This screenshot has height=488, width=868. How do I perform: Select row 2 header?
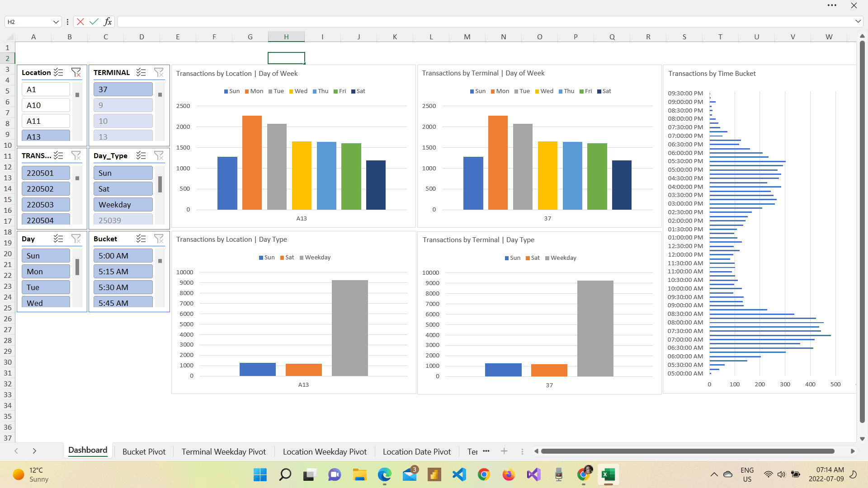tap(8, 58)
